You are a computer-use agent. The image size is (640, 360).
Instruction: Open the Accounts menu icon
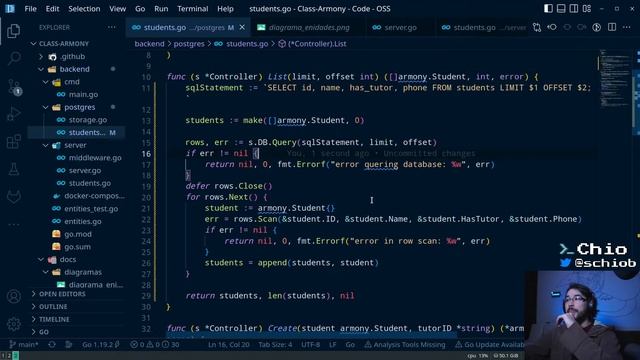pyautogui.click(x=14, y=296)
